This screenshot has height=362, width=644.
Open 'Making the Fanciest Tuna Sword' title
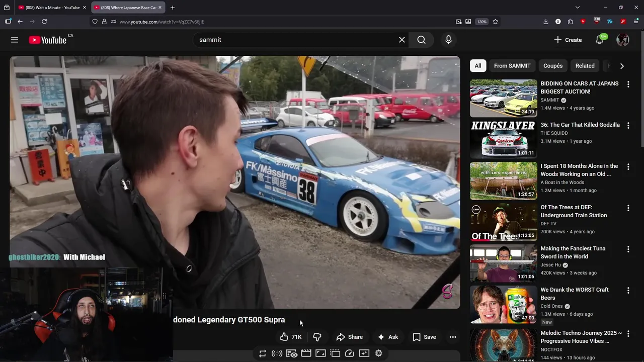pyautogui.click(x=573, y=252)
